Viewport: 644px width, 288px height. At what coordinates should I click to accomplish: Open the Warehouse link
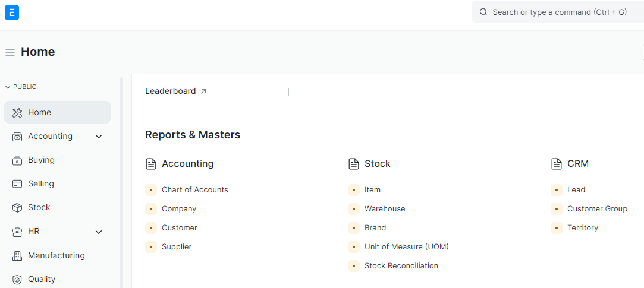[x=385, y=209]
